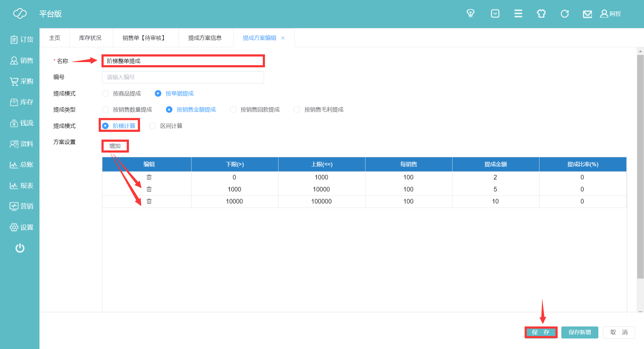The width and height of the screenshot is (644, 349).
Task: Click 增加 button to add tier
Action: (115, 146)
